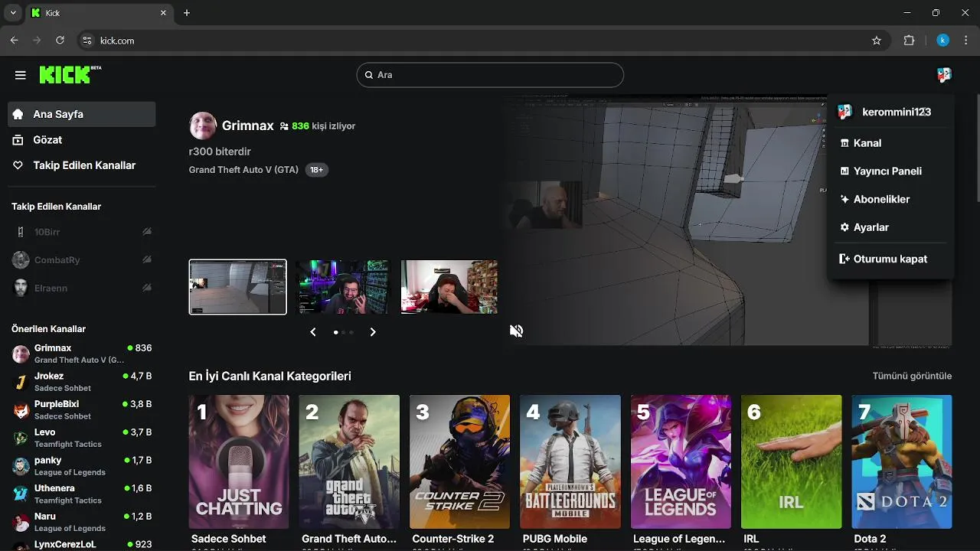980x551 pixels.
Task: Open Gözat in sidebar
Action: click(x=81, y=140)
